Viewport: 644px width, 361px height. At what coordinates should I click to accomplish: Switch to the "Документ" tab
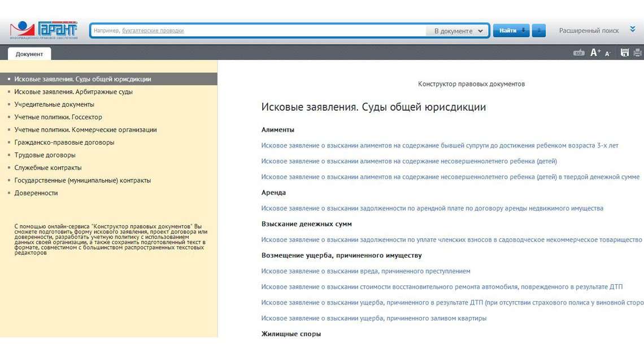point(29,54)
